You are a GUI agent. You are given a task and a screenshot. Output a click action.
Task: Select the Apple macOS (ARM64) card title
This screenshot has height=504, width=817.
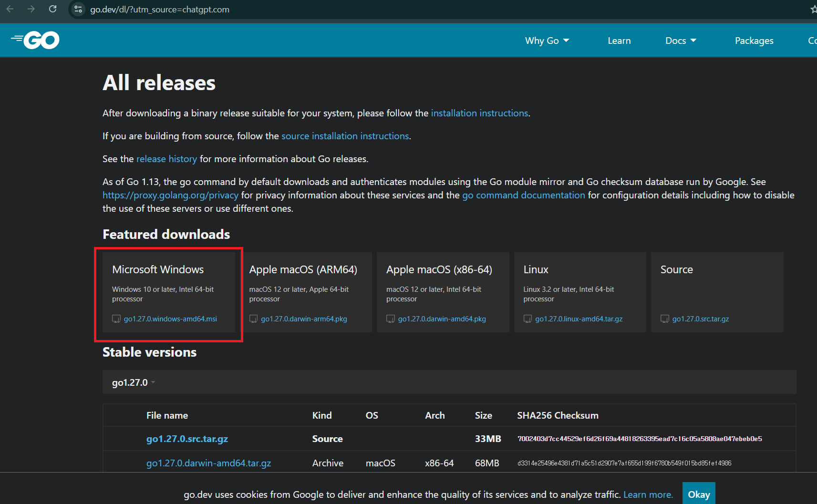pyautogui.click(x=303, y=269)
